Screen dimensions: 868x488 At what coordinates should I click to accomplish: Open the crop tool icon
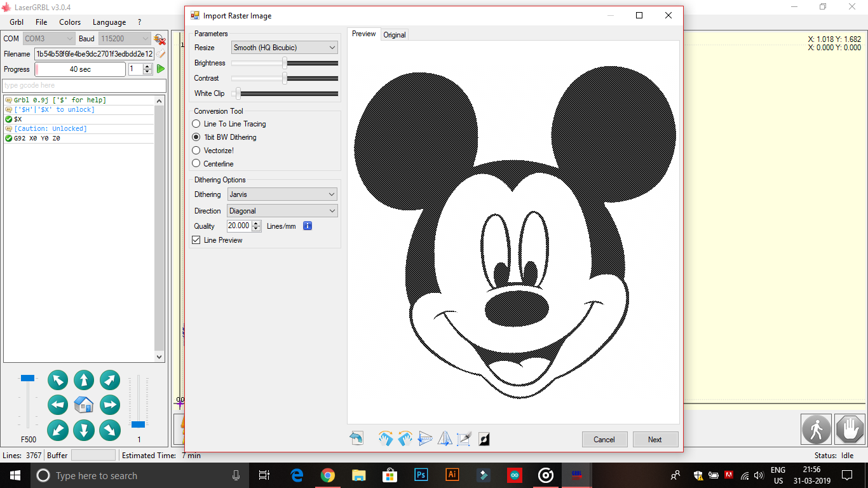coord(464,438)
